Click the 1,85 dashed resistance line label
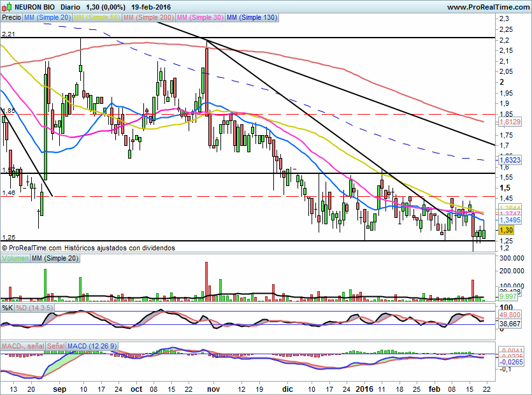 click(8, 110)
